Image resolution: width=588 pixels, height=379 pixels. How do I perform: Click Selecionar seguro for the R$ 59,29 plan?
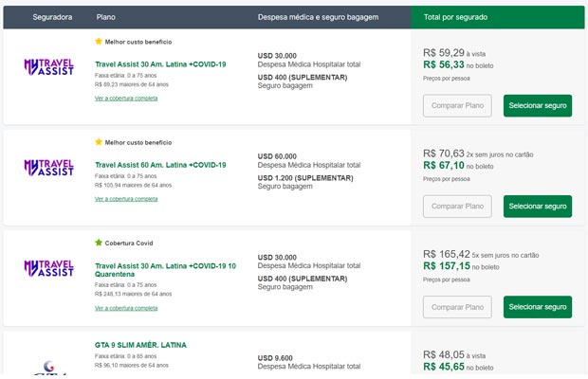[x=538, y=105]
